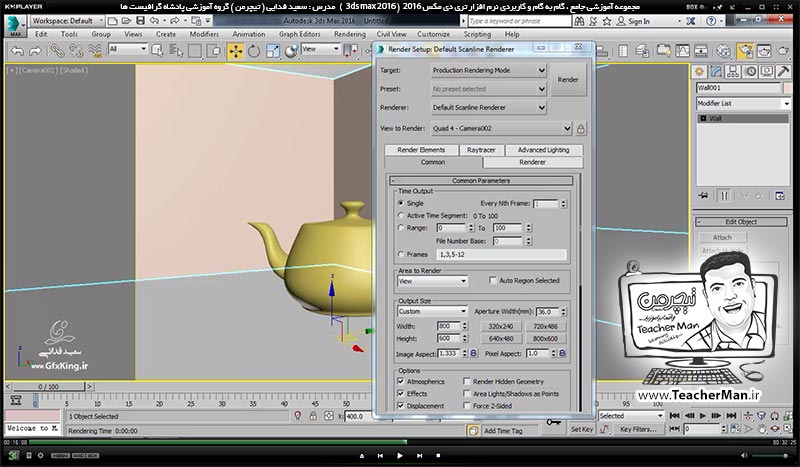
Task: Switch to the Renderer tab
Action: [533, 162]
